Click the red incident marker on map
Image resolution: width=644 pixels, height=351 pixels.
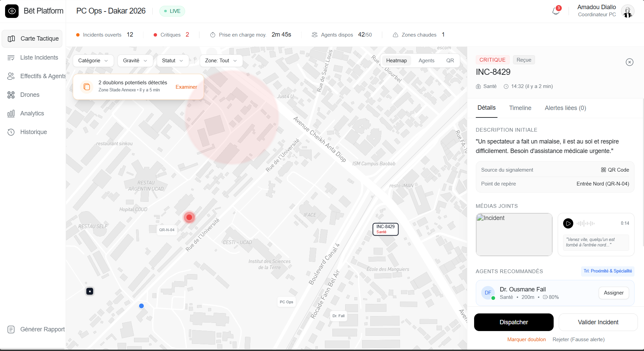(x=189, y=217)
